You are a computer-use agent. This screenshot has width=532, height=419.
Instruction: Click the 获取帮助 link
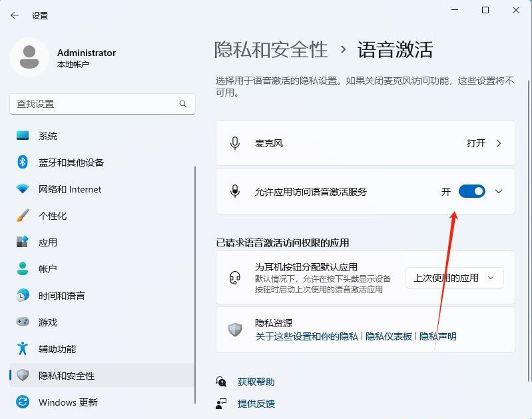(256, 382)
